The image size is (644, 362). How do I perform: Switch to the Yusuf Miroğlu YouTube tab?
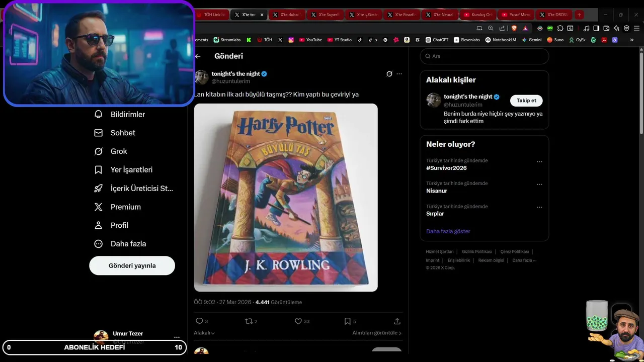[x=516, y=15]
